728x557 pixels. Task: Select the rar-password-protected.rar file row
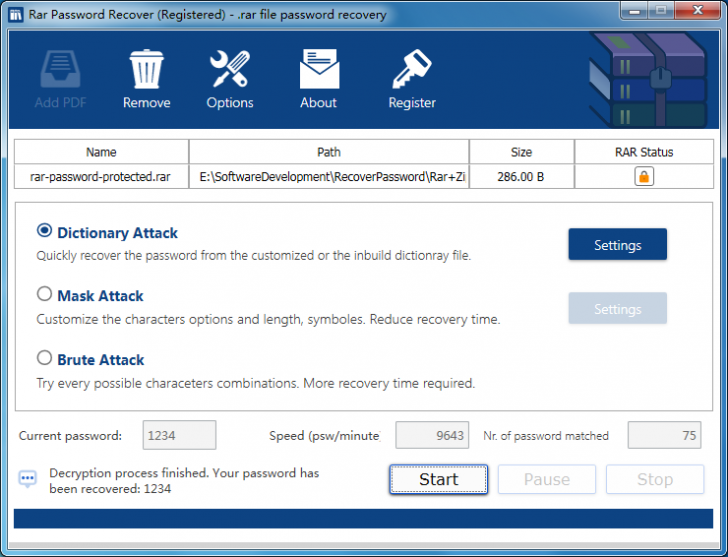tap(364, 176)
